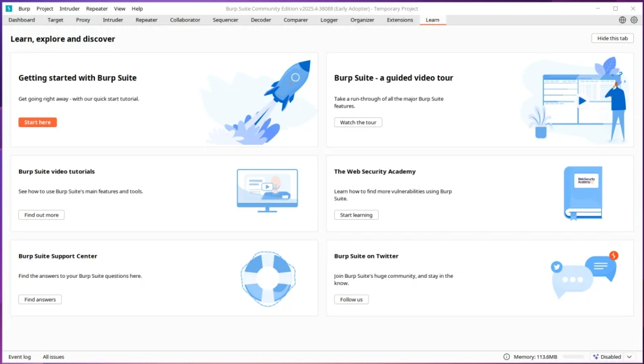The width and height of the screenshot is (644, 364).
Task: Click the Find answers button
Action: pos(40,299)
